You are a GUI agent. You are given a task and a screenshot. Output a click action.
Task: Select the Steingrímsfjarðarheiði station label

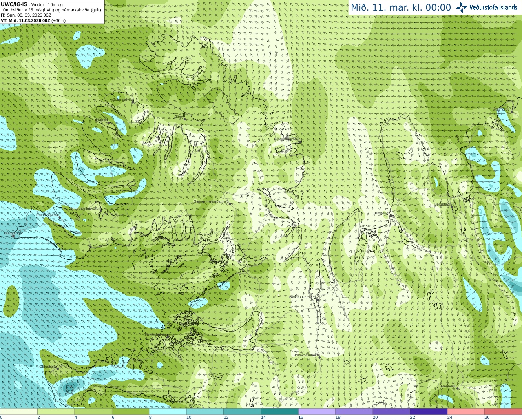pos(211,201)
